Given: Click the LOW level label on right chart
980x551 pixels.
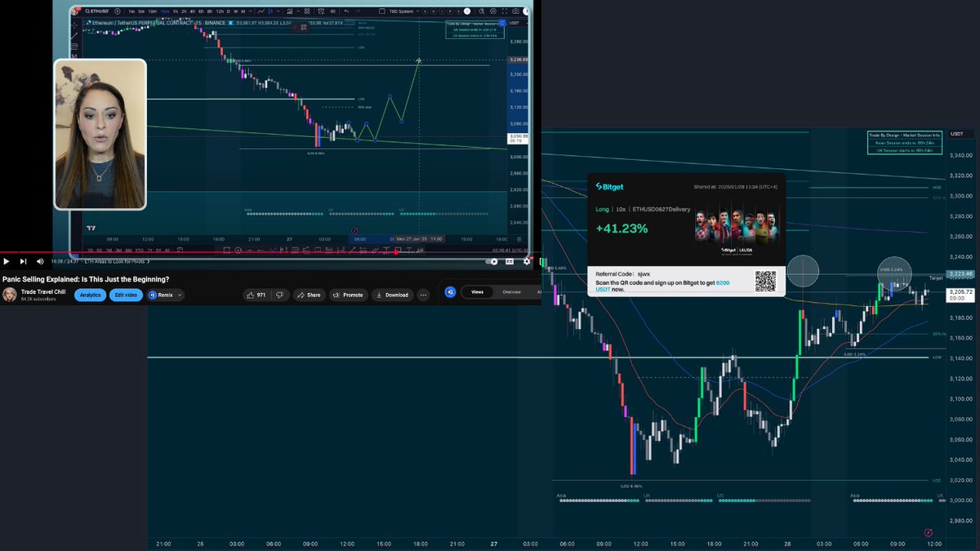Looking at the screenshot, I should [936, 358].
